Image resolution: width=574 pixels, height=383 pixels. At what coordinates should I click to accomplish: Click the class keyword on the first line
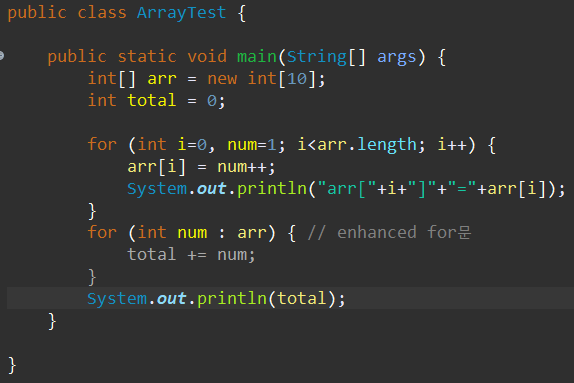102,13
